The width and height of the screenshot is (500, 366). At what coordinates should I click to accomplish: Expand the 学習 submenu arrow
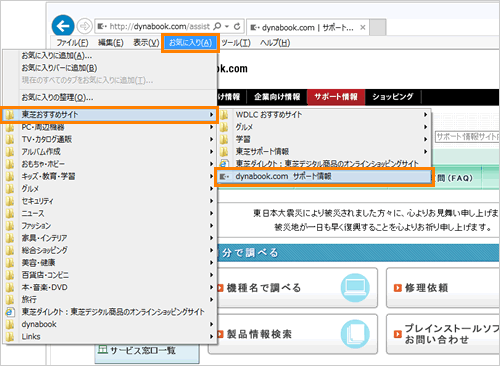tap(425, 139)
